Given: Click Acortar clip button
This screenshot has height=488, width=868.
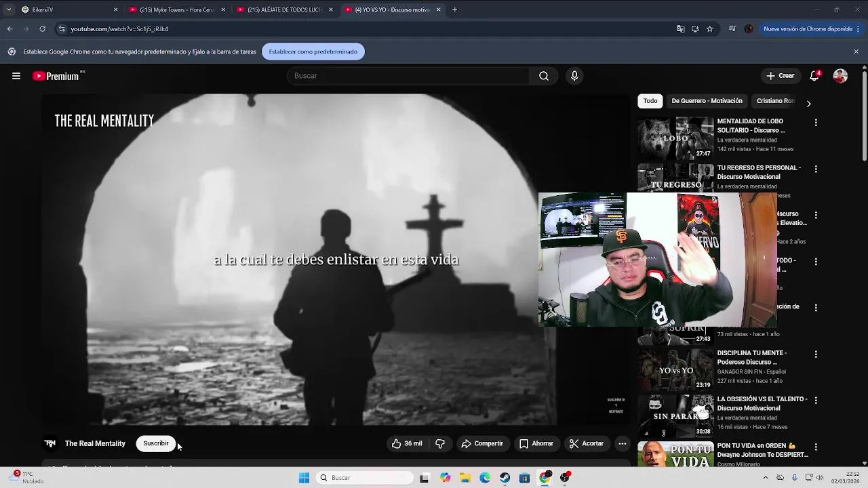Looking at the screenshot, I should point(587,443).
